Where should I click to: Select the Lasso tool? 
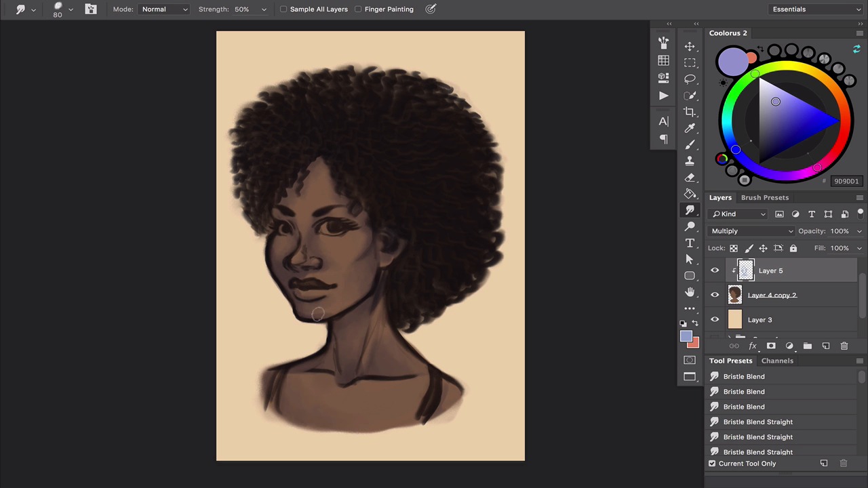[690, 79]
